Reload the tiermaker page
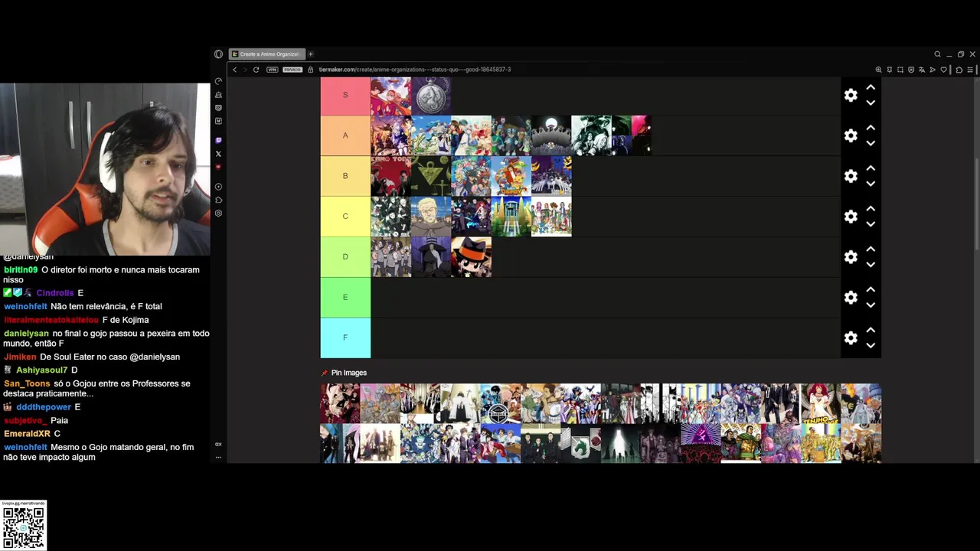This screenshot has height=551, width=980. point(256,70)
